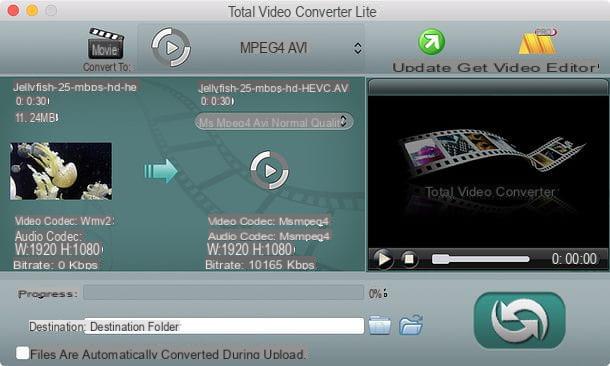Image resolution: width=610 pixels, height=366 pixels.
Task: Enable Files Are Automatically Converted During Upload
Action: [x=23, y=353]
